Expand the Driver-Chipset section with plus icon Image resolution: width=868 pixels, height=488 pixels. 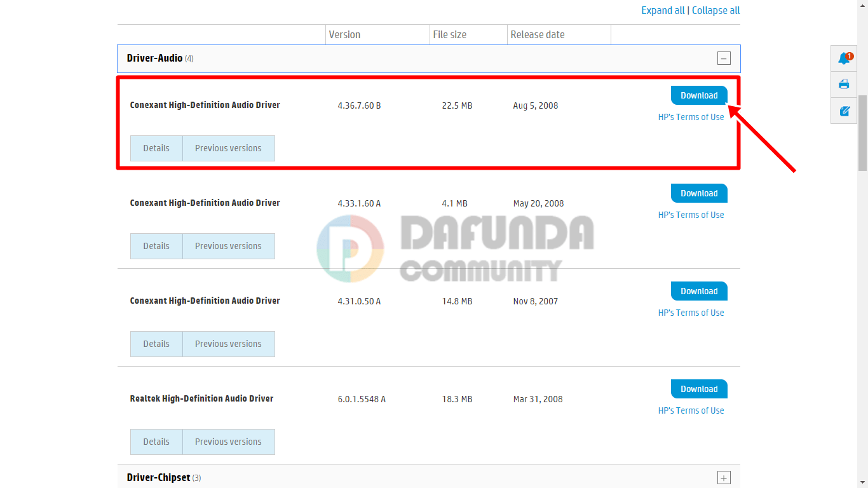[x=724, y=478]
